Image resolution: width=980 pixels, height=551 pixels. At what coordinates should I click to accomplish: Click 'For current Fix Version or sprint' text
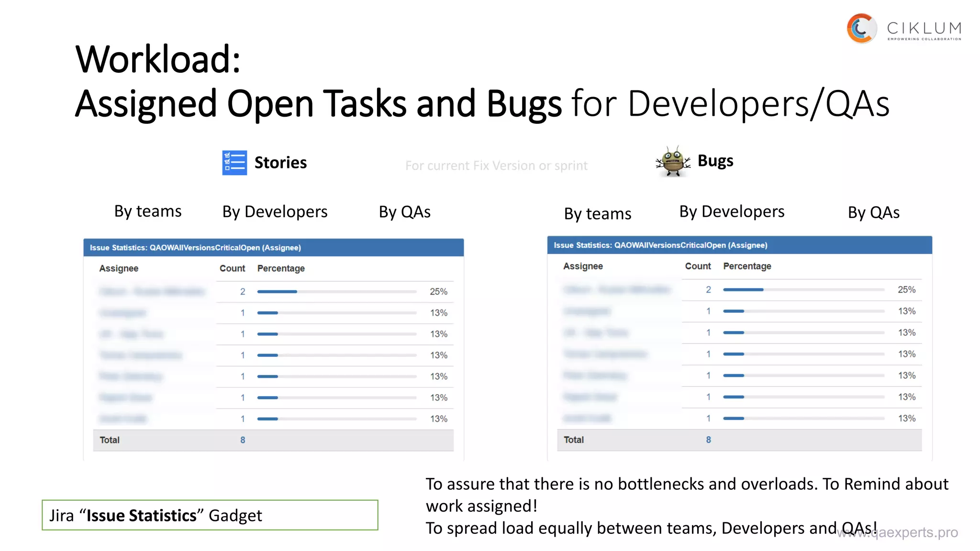(x=496, y=165)
